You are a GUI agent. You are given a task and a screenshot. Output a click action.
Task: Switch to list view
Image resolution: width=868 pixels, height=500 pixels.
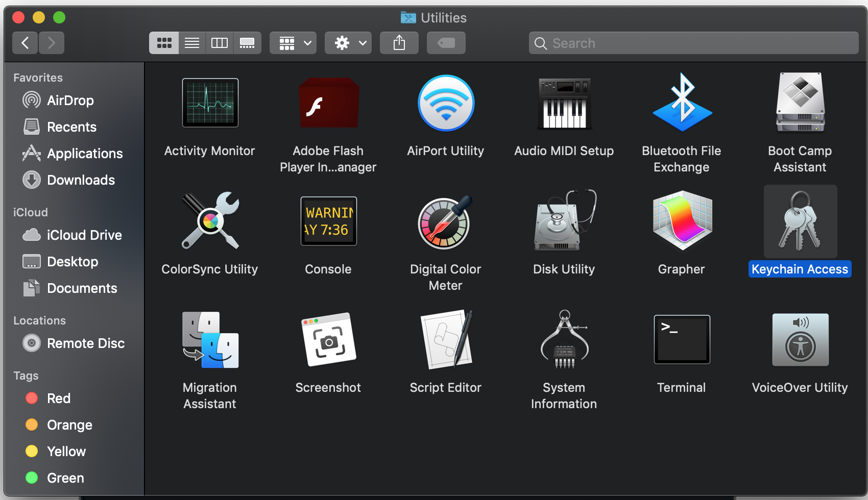[x=192, y=43]
